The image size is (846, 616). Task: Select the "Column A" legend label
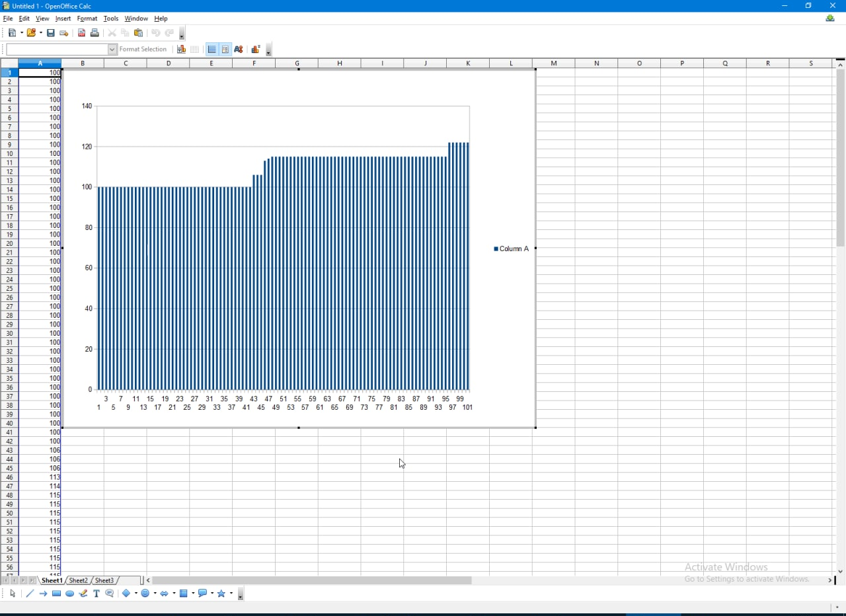[514, 249]
